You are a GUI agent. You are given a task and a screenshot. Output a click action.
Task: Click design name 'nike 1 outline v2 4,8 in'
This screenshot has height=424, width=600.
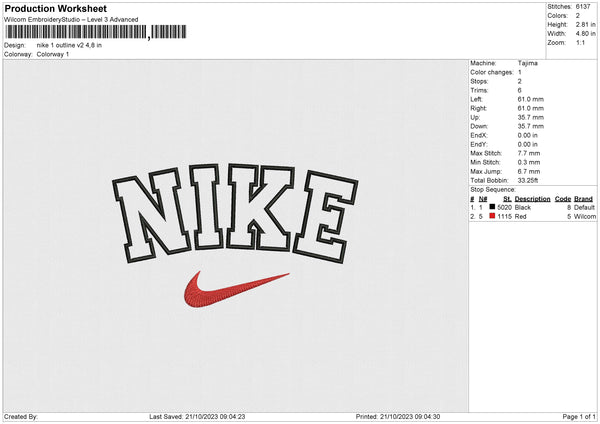click(x=69, y=45)
